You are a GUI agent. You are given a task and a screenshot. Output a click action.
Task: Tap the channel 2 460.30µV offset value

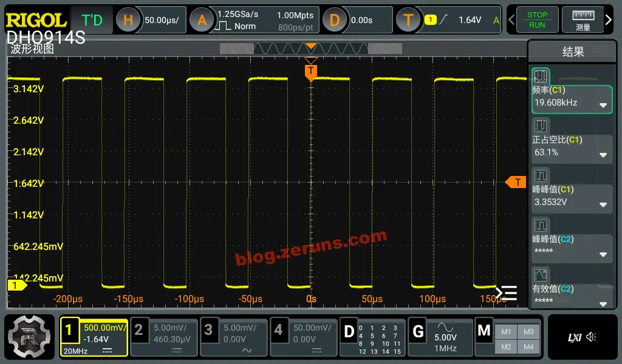coord(172,339)
